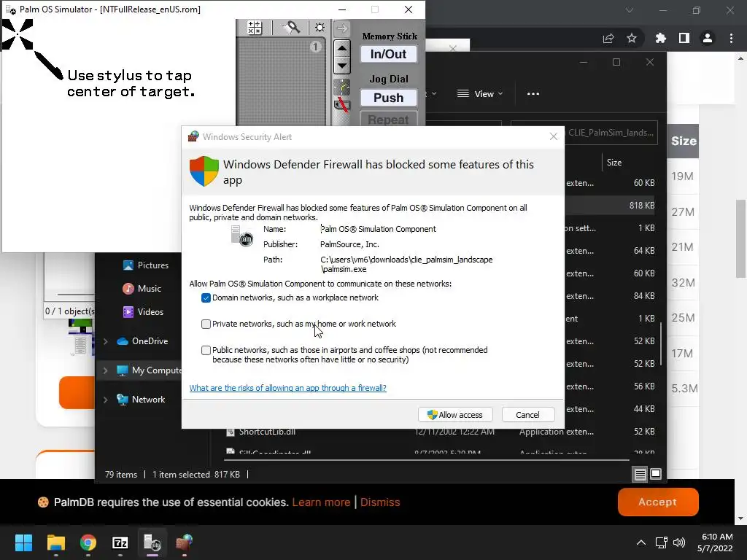
Task: Show hidden icons in the system tray
Action: 641,542
